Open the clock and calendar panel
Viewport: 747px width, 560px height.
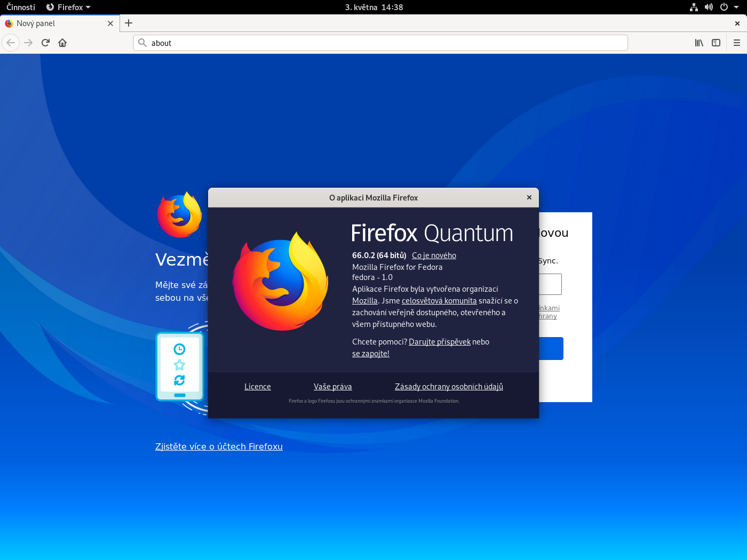coord(373,7)
